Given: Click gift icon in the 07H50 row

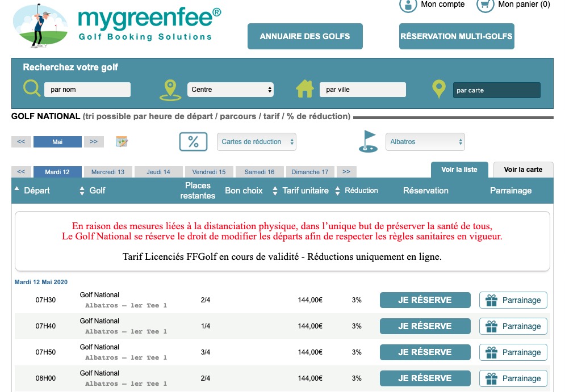Looking at the screenshot, I should 492,352.
